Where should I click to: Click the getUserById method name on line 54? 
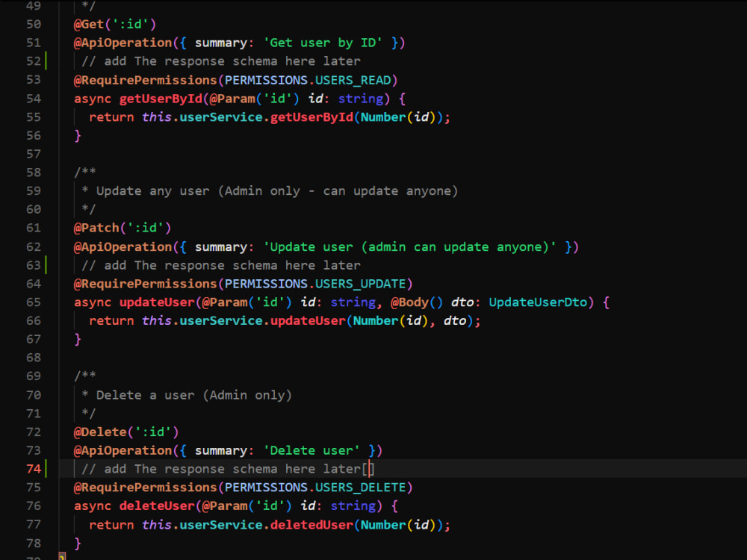pyautogui.click(x=161, y=99)
